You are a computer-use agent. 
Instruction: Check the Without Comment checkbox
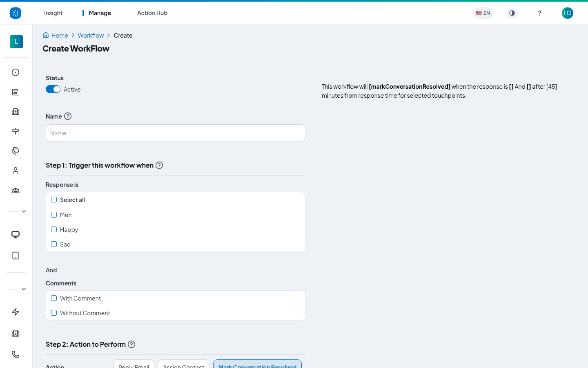point(54,313)
